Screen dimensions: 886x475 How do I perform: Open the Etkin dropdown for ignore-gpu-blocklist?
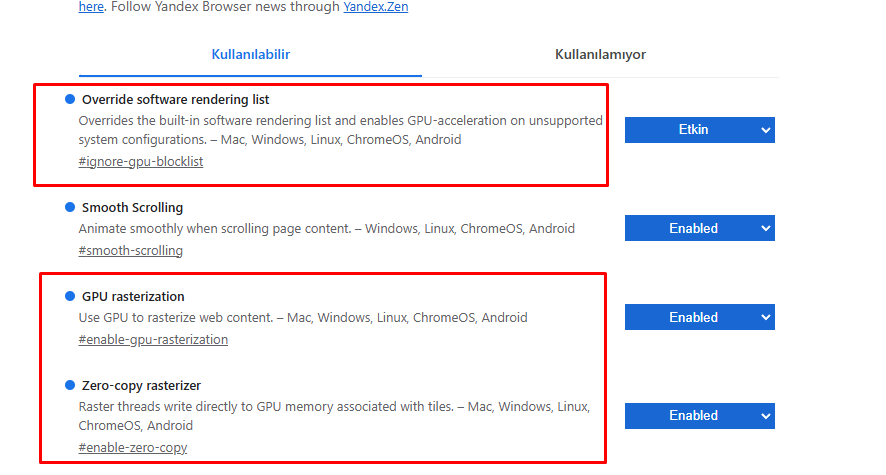point(700,130)
